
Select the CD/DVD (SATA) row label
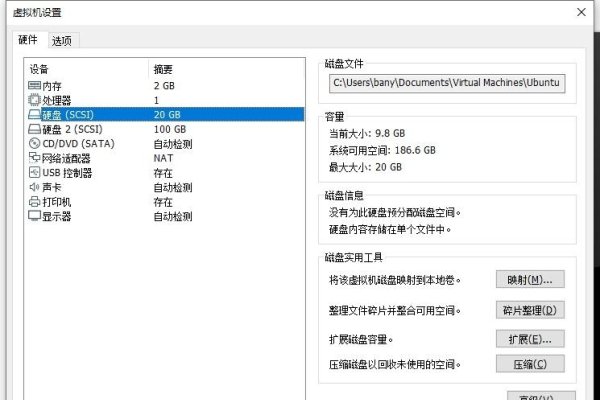78,144
